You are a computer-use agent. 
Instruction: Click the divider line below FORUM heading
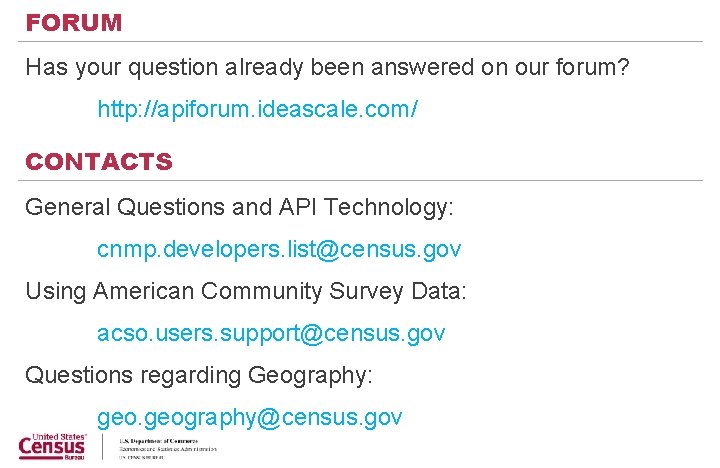click(360, 41)
